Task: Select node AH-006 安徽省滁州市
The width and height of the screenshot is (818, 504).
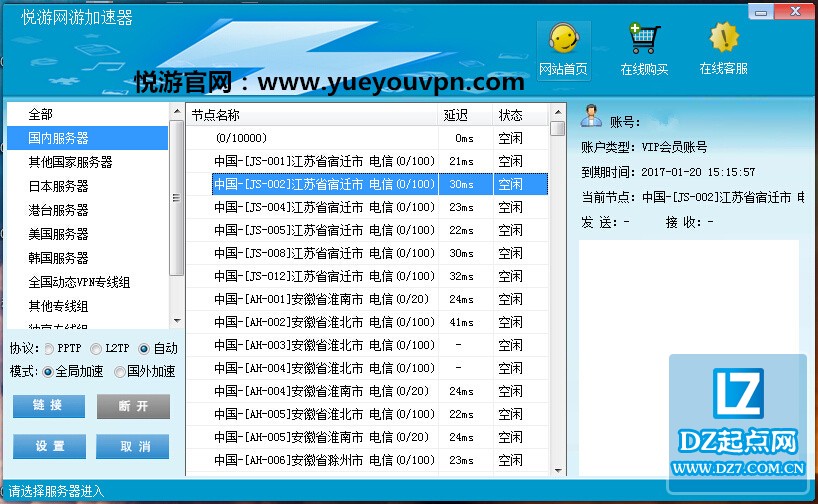Action: (367, 460)
